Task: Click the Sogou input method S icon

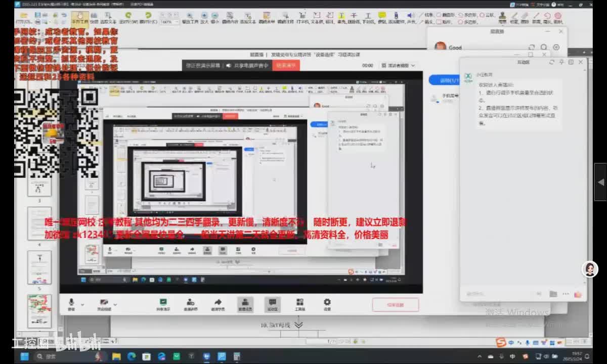Action: tap(500, 342)
